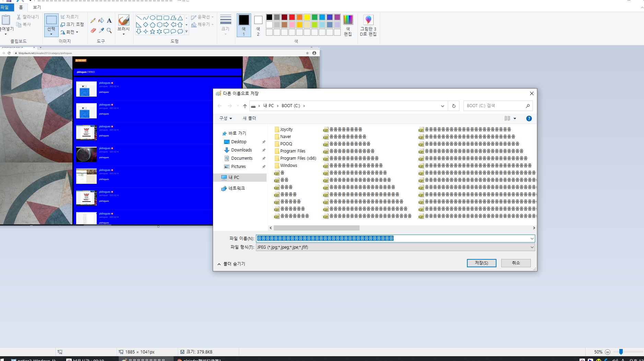Click 새 폴더 new folder
This screenshot has width=644, height=361.
click(249, 118)
